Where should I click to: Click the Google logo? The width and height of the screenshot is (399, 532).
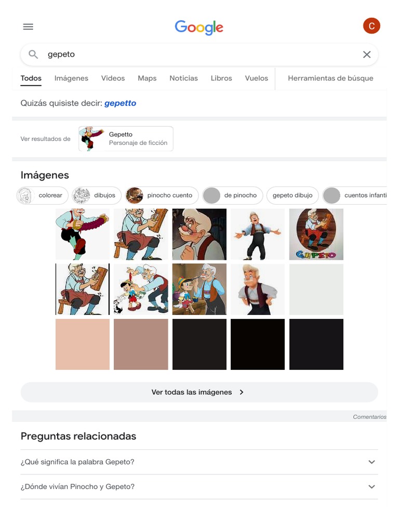(x=199, y=27)
